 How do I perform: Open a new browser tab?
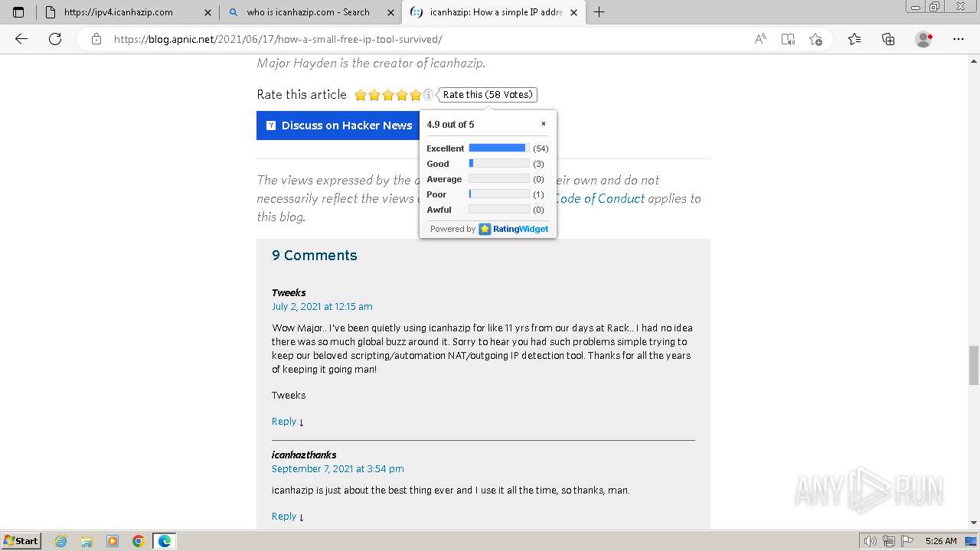(x=599, y=12)
